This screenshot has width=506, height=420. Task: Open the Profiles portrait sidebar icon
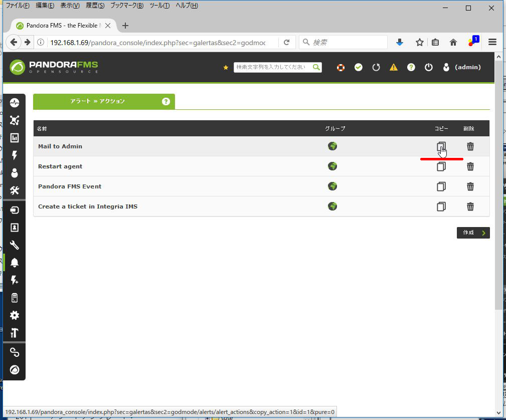(15, 228)
